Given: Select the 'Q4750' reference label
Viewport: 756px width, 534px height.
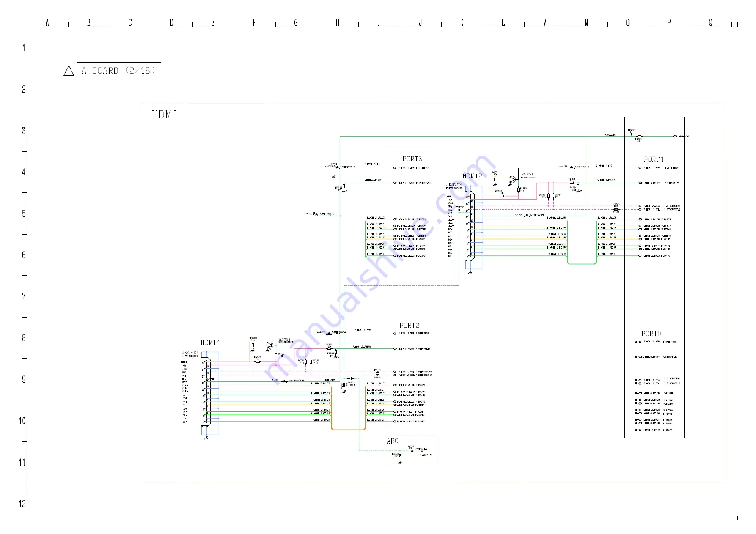Looking at the screenshot, I should click(x=527, y=174).
